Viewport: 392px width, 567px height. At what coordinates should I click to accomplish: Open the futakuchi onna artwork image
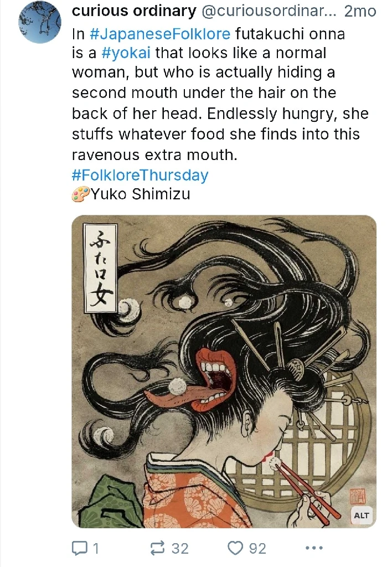click(224, 372)
